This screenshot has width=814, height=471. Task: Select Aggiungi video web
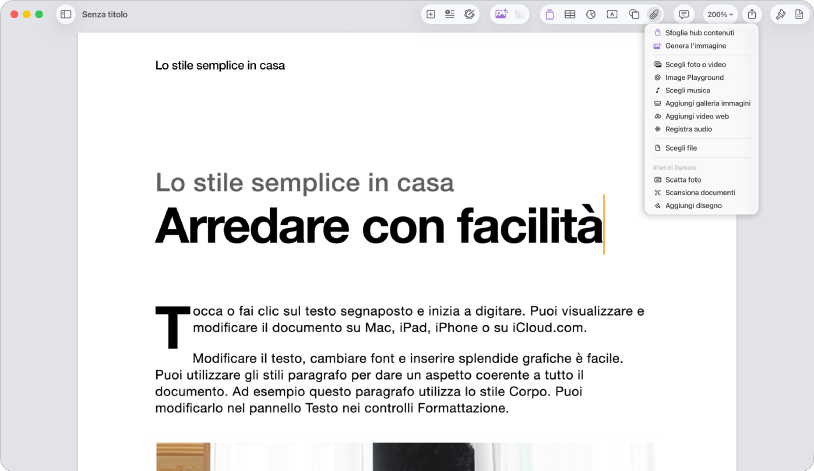click(x=701, y=116)
